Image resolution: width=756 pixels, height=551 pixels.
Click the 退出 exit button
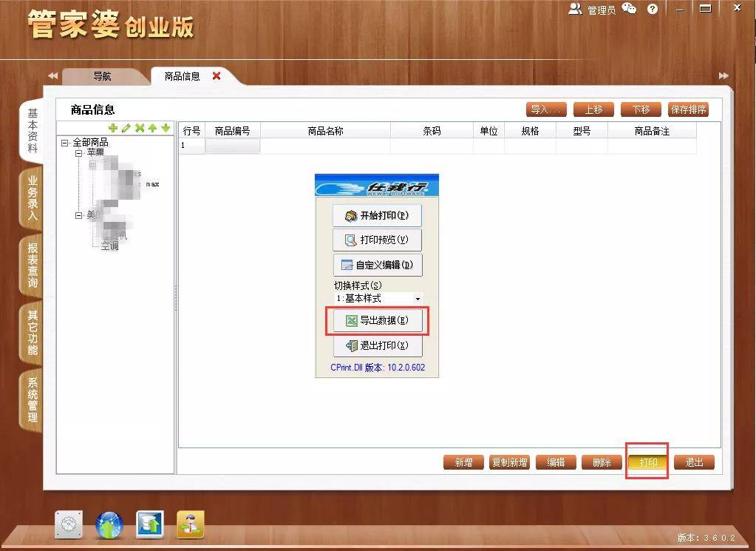point(694,462)
